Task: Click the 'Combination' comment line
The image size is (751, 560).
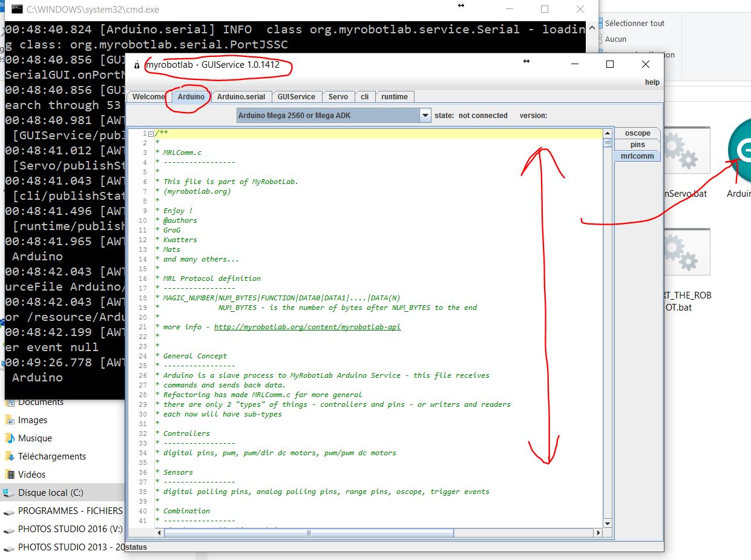Action: [186, 511]
